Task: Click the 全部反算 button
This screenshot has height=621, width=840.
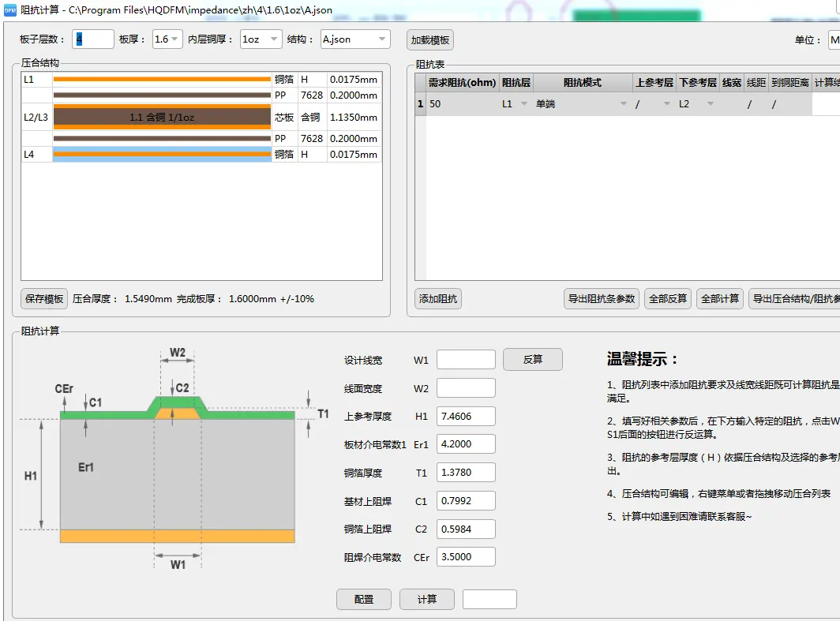Action: click(x=668, y=299)
